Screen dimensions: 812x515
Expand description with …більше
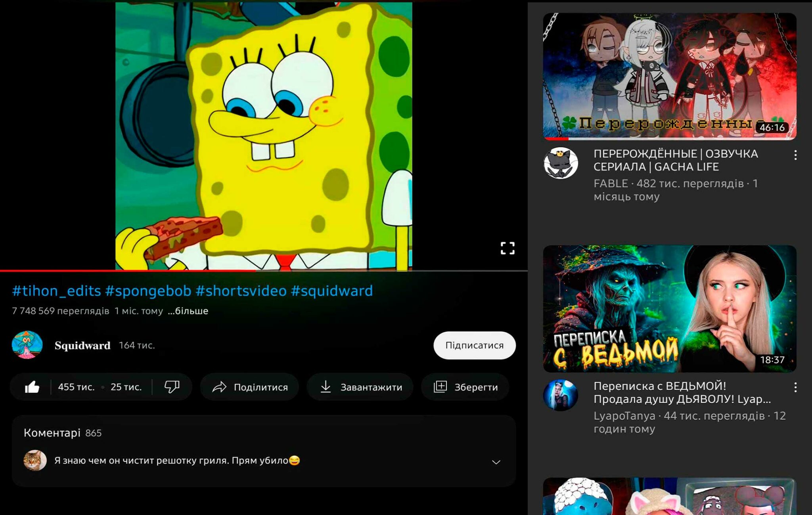pyautogui.click(x=188, y=311)
